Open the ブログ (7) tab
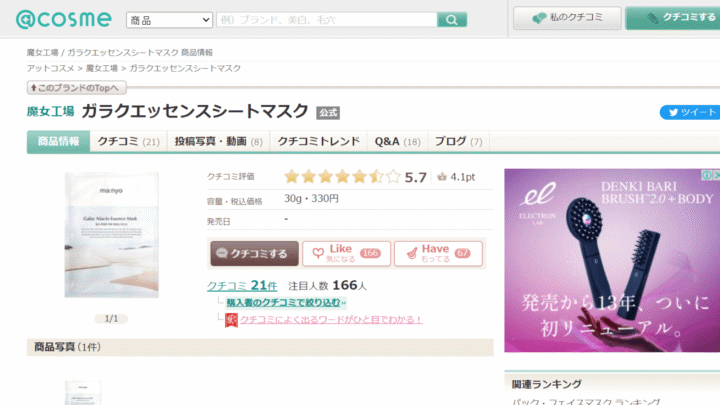 click(x=458, y=141)
